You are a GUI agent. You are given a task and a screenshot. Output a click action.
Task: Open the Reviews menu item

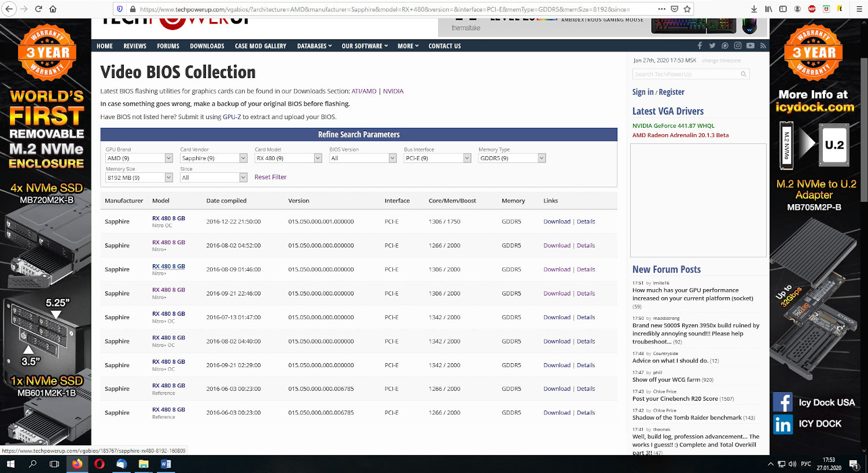coord(135,46)
